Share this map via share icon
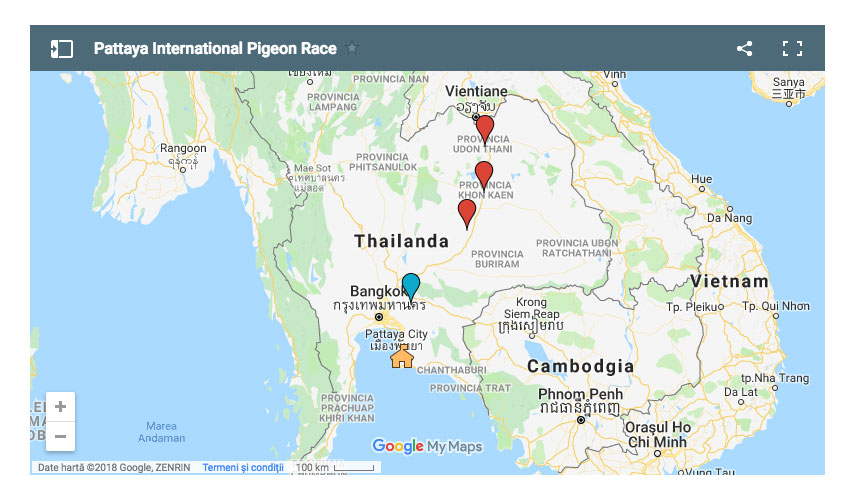This screenshot has width=859, height=489. (744, 49)
